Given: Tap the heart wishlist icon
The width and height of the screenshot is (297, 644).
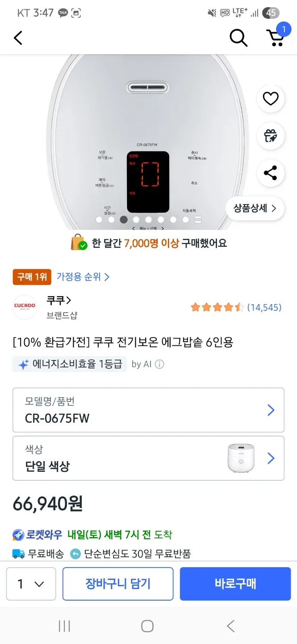Looking at the screenshot, I should (271, 98).
